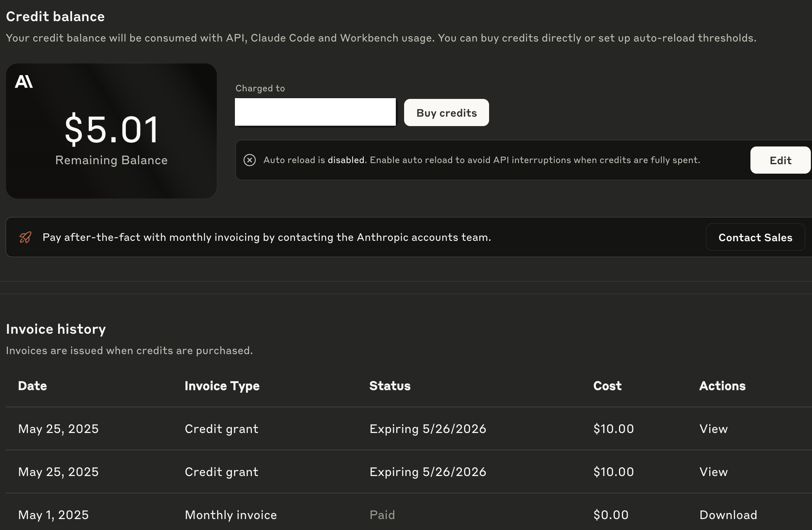
Task: Edit the auto reload settings
Action: 780,160
